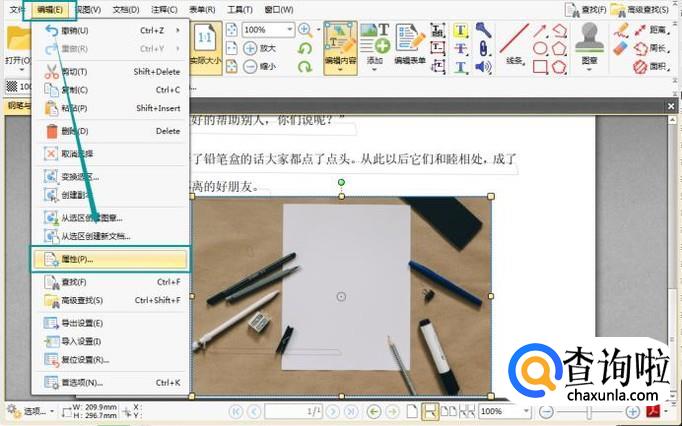Select the 面积 area measurement tool
Viewport: 682px width, 426px height.
coord(651,67)
